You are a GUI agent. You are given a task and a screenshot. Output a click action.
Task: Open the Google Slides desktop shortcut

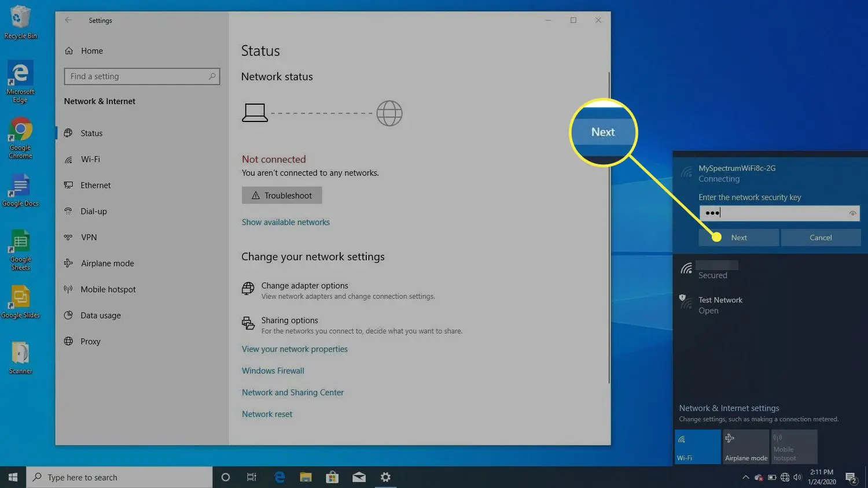20,302
